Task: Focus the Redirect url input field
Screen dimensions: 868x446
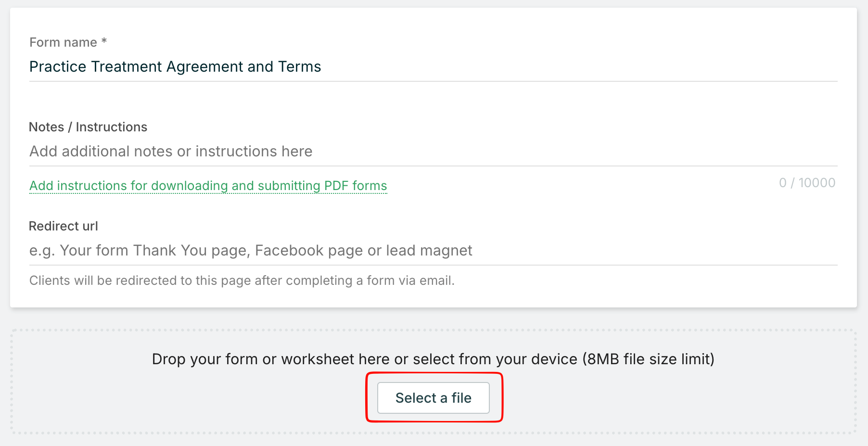Action: click(433, 251)
